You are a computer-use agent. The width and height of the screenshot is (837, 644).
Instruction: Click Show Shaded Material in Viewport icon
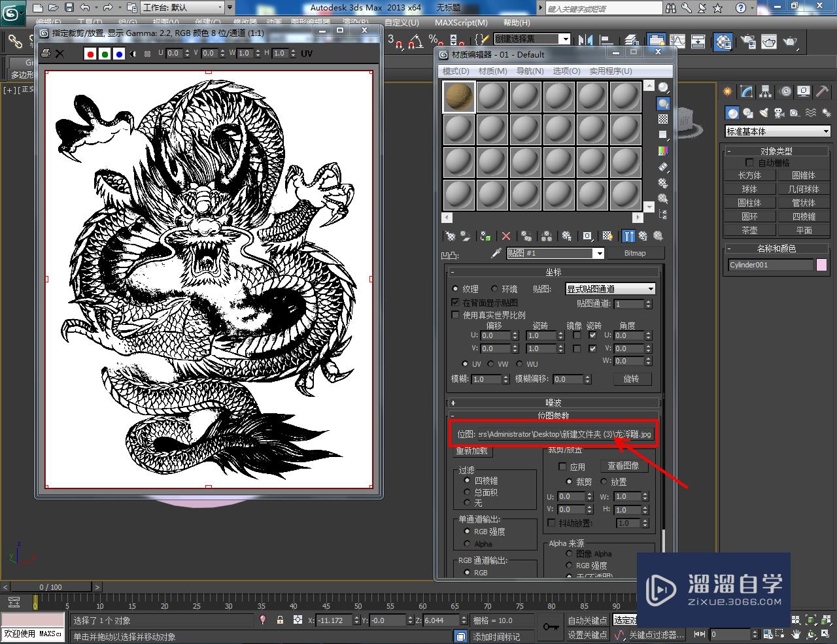pyautogui.click(x=607, y=236)
